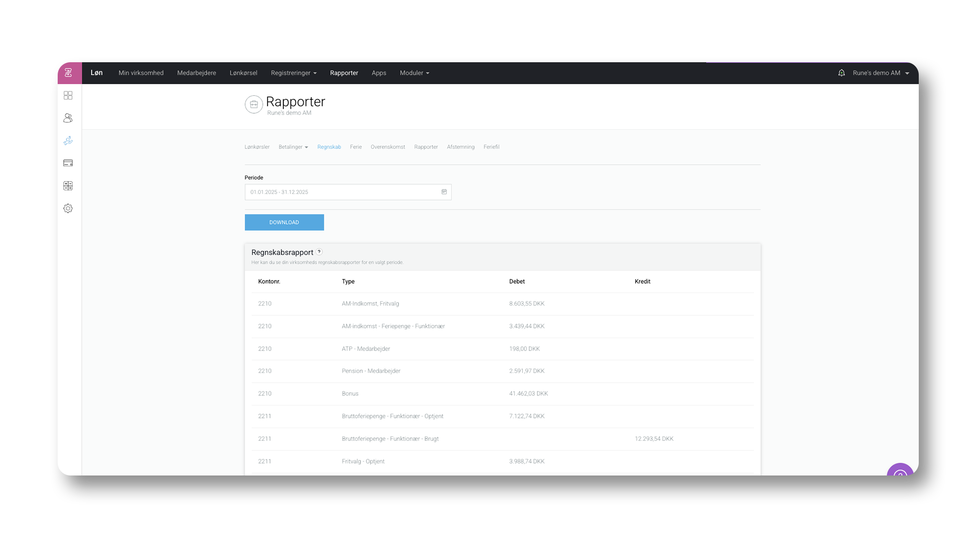Go to the Afstemning tab link
Image resolution: width=980 pixels, height=551 pixels.
[460, 147]
